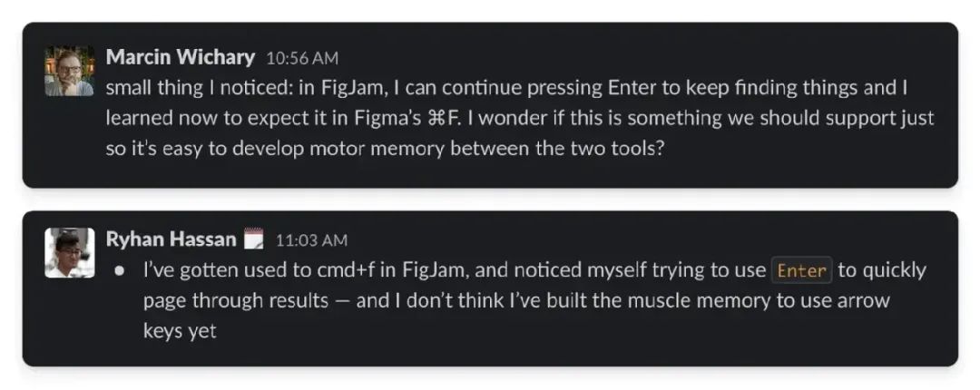
Task: Open the 11:03 AM message timestamp
Action: (x=311, y=240)
